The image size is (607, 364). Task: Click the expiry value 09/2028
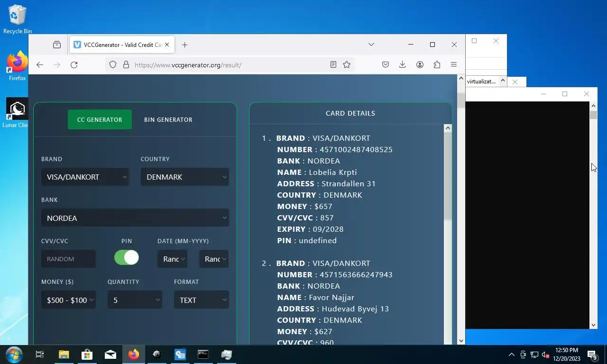pos(327,229)
